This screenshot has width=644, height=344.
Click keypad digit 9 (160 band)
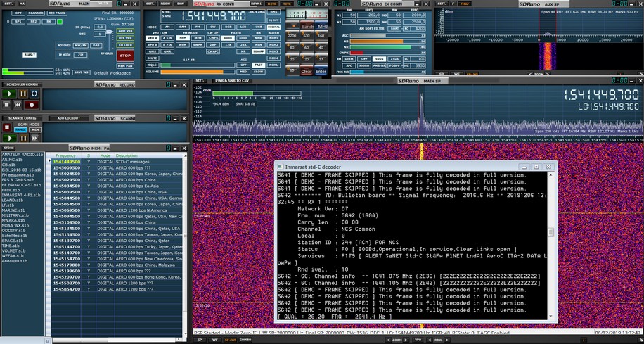coord(321,35)
